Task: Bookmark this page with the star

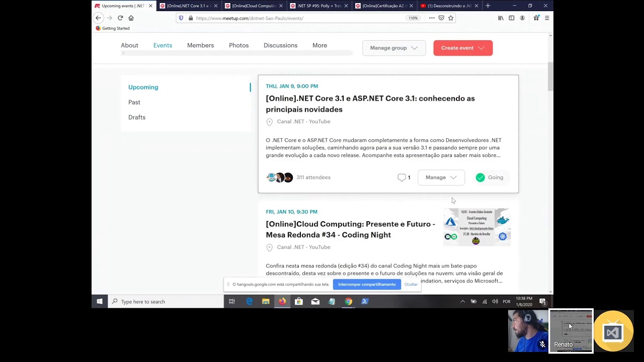Action: click(451, 18)
